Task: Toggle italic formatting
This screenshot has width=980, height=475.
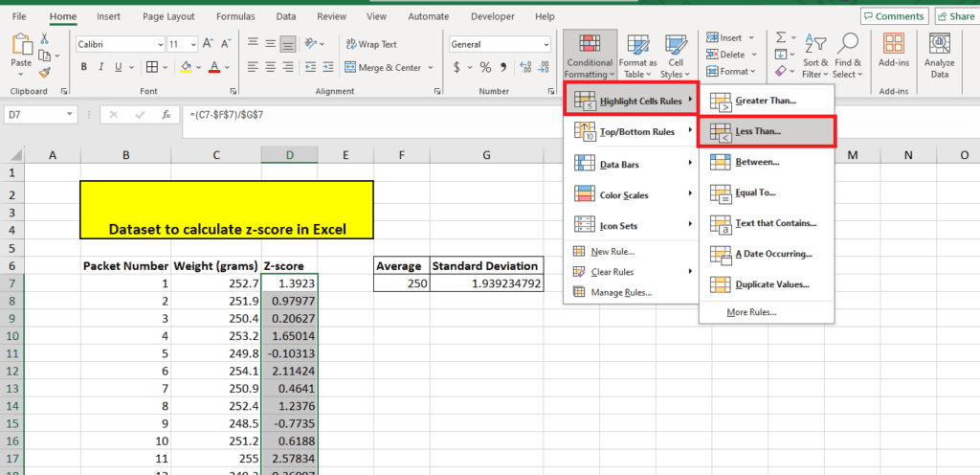Action: pyautogui.click(x=100, y=67)
